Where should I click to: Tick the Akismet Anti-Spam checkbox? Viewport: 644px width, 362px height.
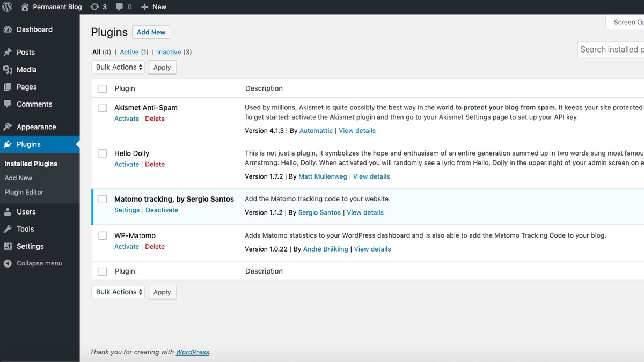click(103, 108)
